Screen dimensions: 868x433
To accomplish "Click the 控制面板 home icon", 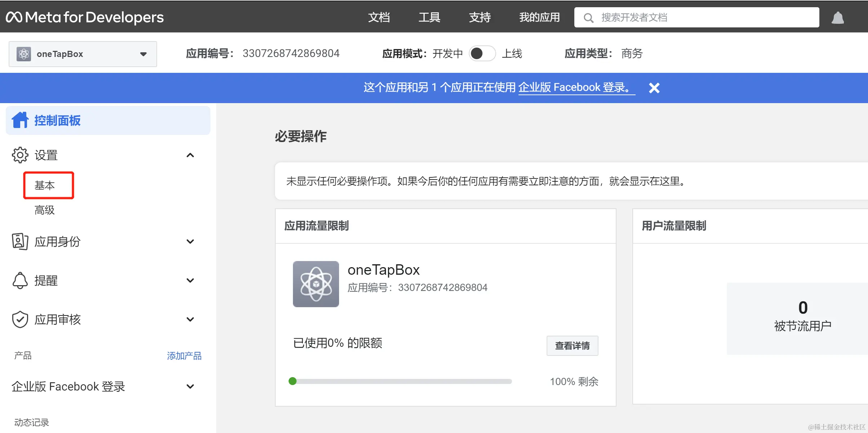I will pos(20,120).
